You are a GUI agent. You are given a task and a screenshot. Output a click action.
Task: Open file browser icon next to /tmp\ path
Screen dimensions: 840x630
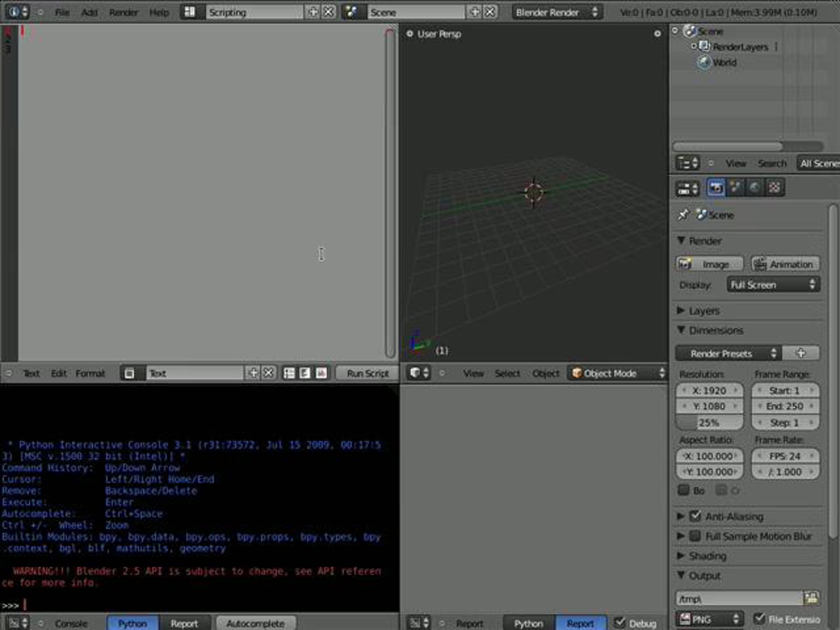(x=811, y=599)
